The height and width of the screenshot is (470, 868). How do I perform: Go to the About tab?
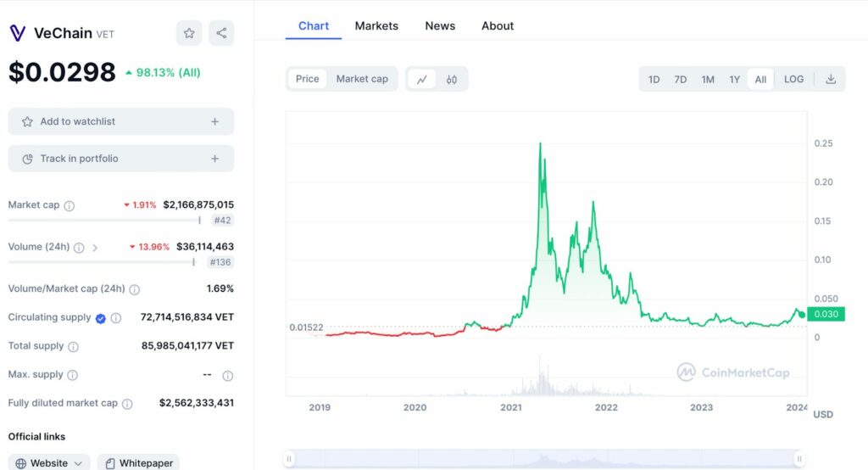[x=498, y=26]
